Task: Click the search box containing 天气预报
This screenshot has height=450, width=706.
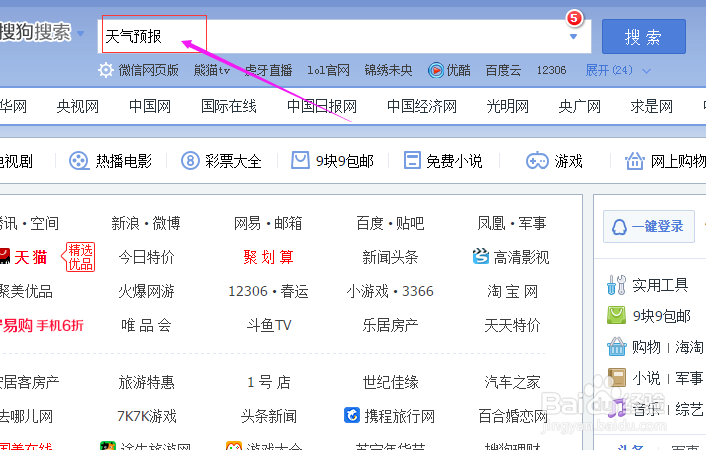Action: coord(344,36)
